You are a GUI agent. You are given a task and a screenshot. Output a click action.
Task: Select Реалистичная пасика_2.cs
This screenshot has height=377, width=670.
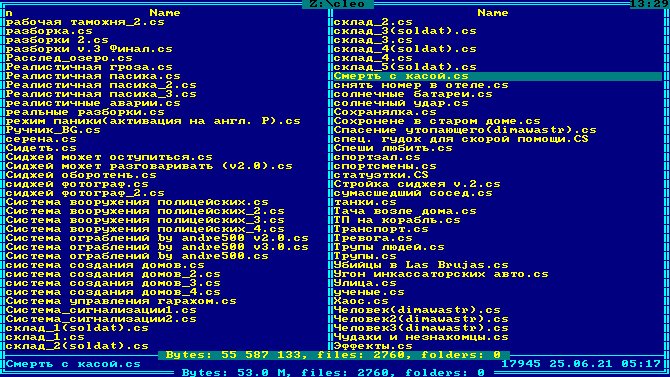pos(101,85)
